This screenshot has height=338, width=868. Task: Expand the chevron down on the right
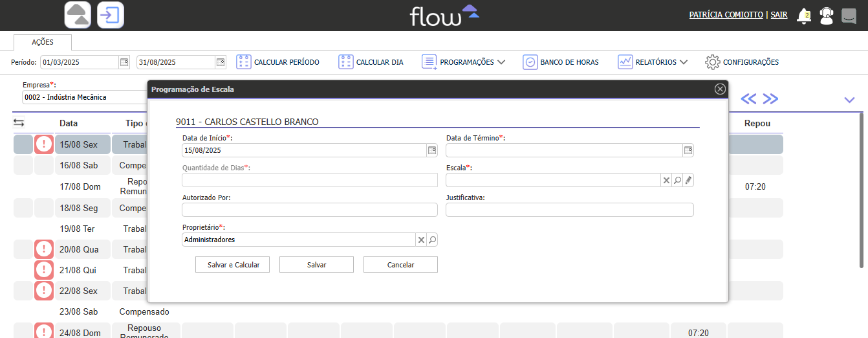point(849,99)
